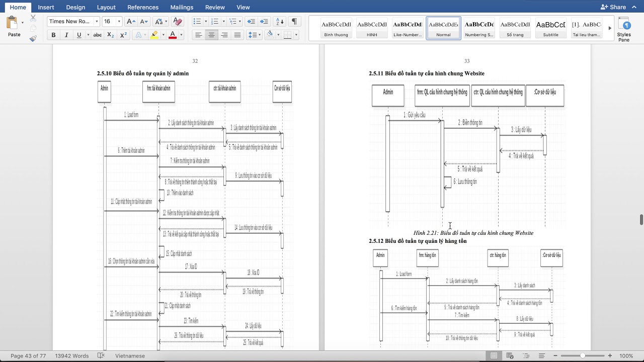Viewport: 644px width, 362px height.
Task: Click the spelling and grammar check icon in status bar
Action: pyautogui.click(x=101, y=356)
